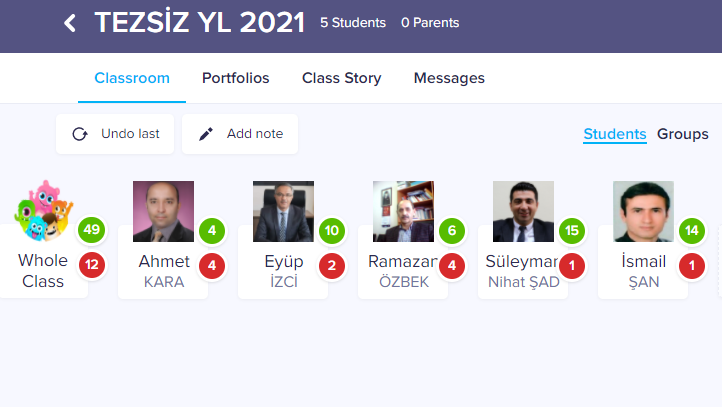The height and width of the screenshot is (407, 722).
Task: Click the undo arrow icon in Undo last
Action: tap(80, 134)
